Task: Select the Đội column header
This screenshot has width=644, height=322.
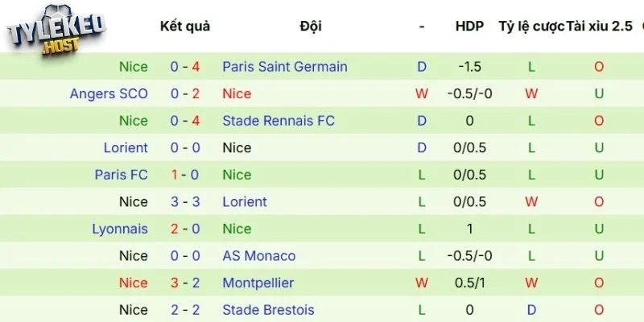Action: pyautogui.click(x=310, y=26)
